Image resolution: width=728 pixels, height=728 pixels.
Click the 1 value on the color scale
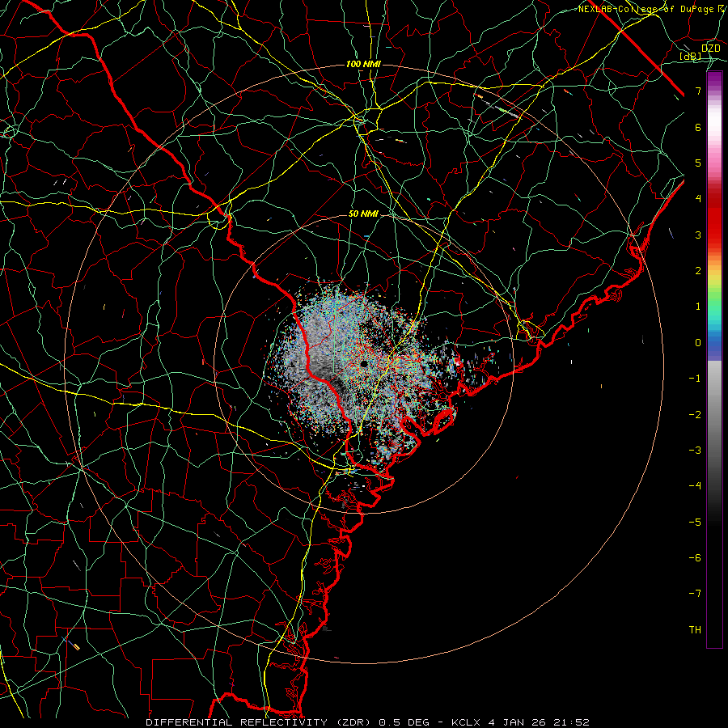(698, 307)
